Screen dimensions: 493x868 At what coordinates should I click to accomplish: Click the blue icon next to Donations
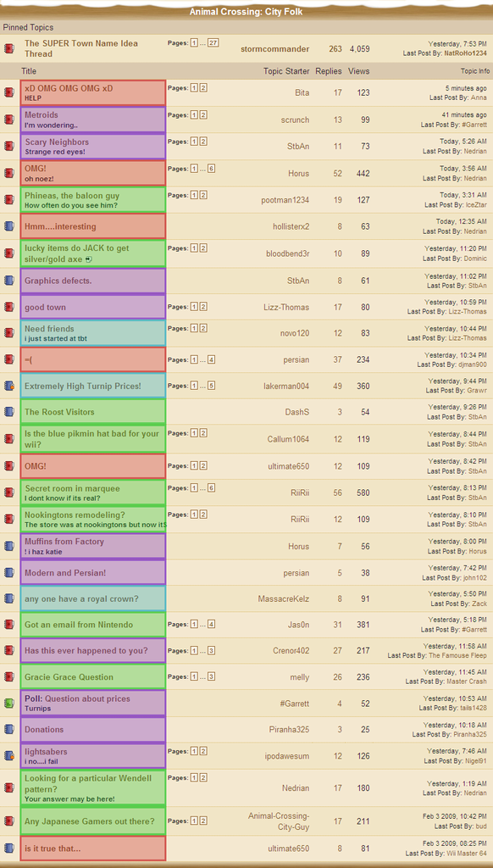[8, 730]
